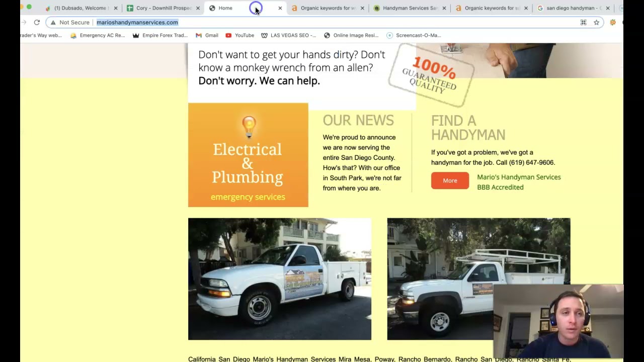Click the Not Secure warning icon
The image size is (644, 362).
coord(53,22)
